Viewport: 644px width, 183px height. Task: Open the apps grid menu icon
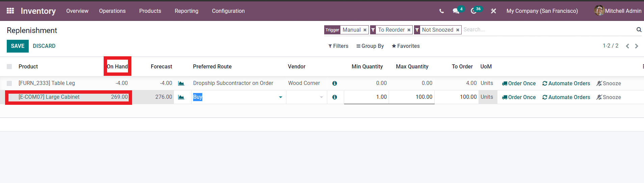point(10,11)
